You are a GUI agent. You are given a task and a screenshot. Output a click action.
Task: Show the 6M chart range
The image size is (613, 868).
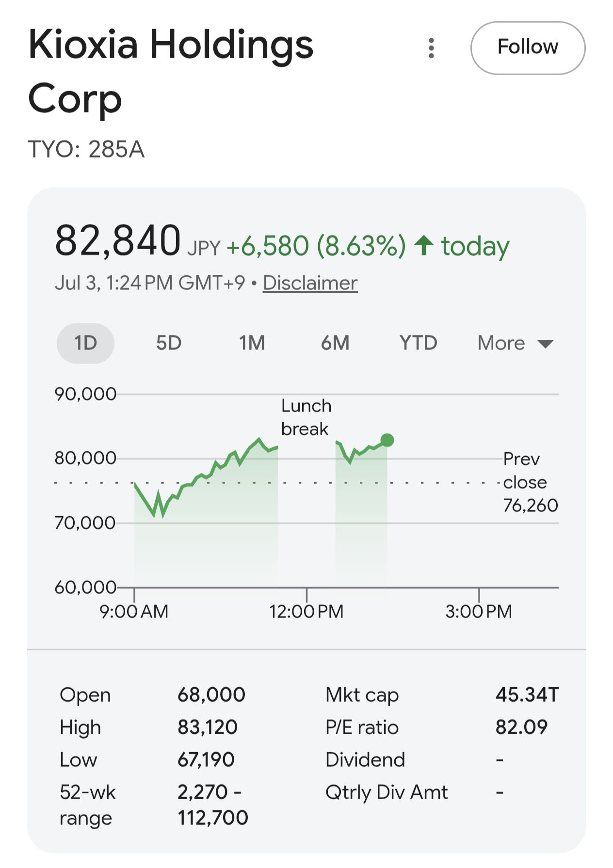click(x=335, y=343)
